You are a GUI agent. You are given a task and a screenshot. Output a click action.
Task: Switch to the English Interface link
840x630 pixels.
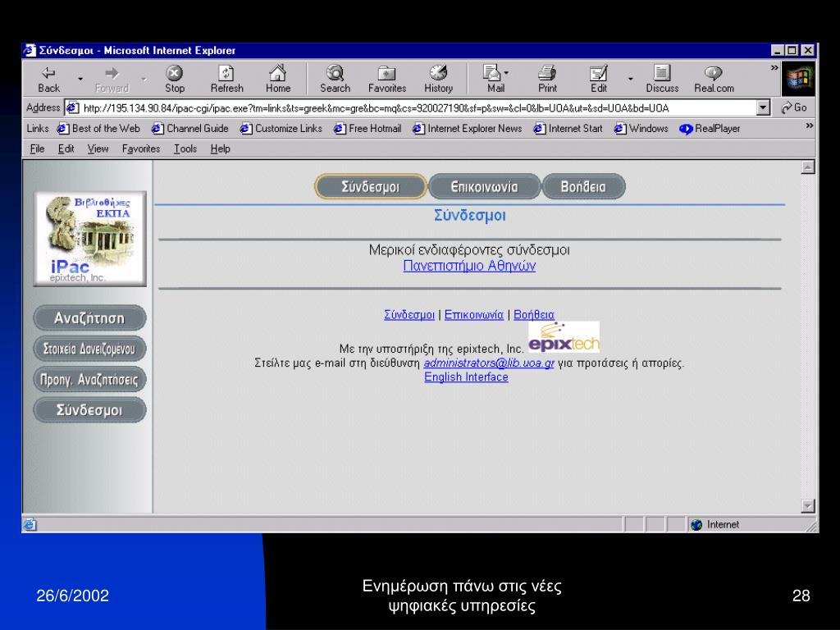coord(466,377)
